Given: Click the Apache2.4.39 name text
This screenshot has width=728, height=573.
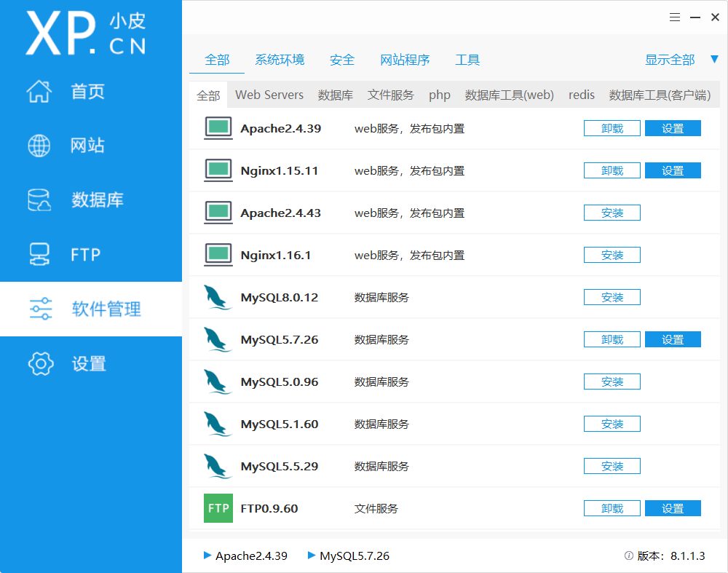Looking at the screenshot, I should [x=280, y=129].
